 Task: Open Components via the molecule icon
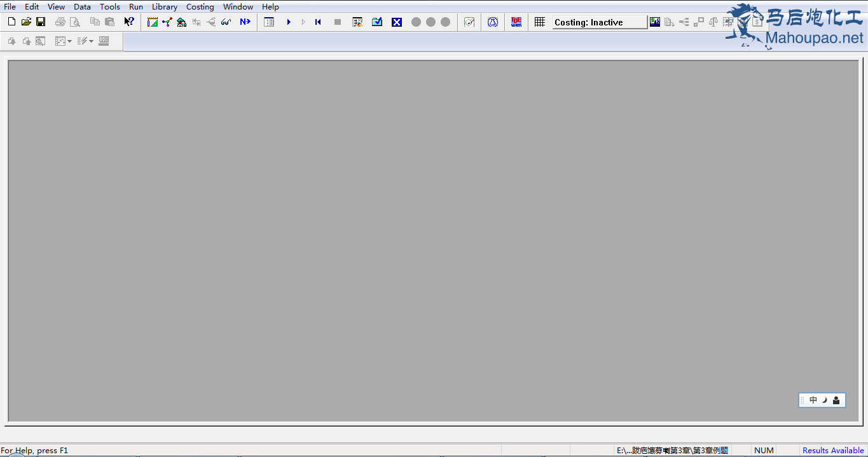tap(167, 22)
